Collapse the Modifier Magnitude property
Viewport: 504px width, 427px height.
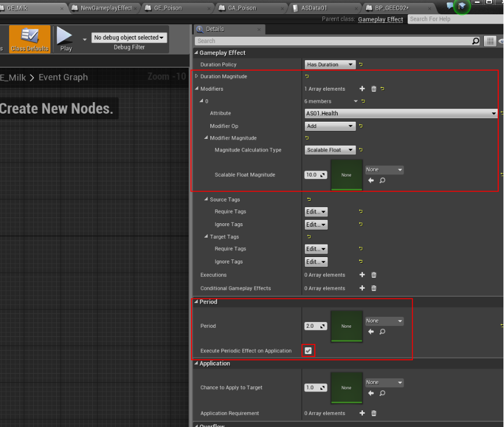tap(206, 138)
